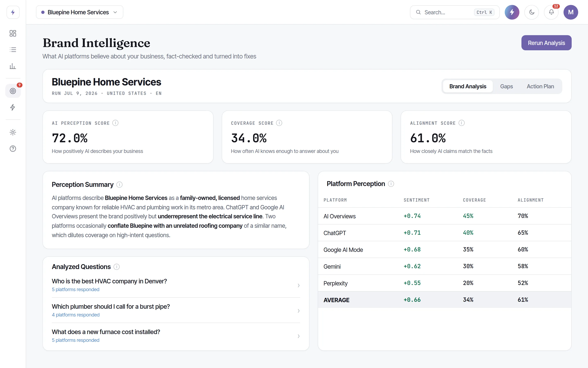Click Gemini coverage value 30%
Viewport: 588px width, 368px height.
[x=468, y=266]
